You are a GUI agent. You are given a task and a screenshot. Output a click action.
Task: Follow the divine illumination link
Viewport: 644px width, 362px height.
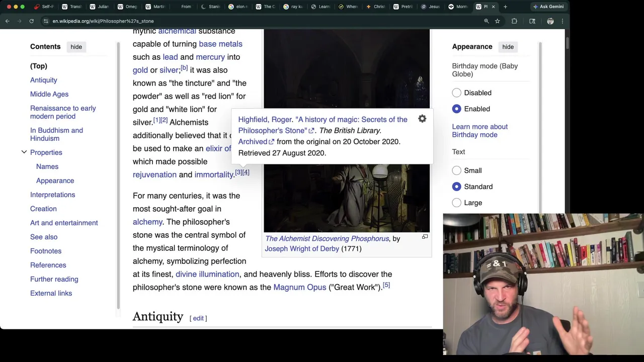[207, 274]
